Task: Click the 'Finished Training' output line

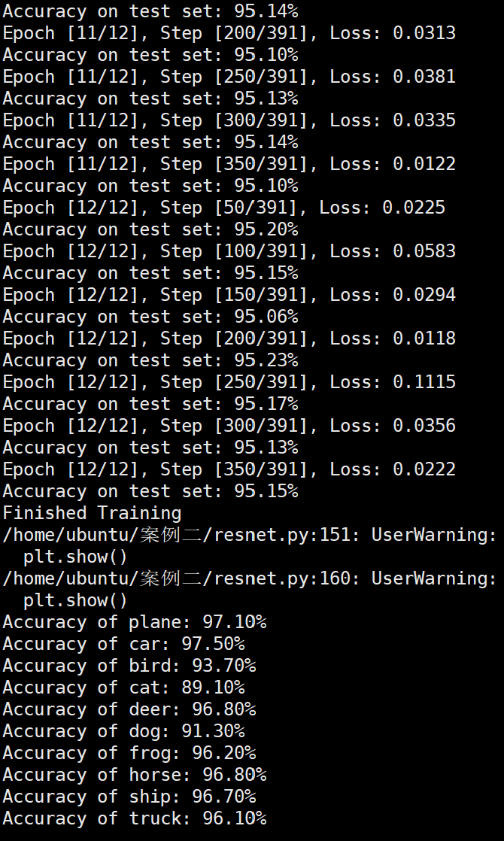Action: 92,513
